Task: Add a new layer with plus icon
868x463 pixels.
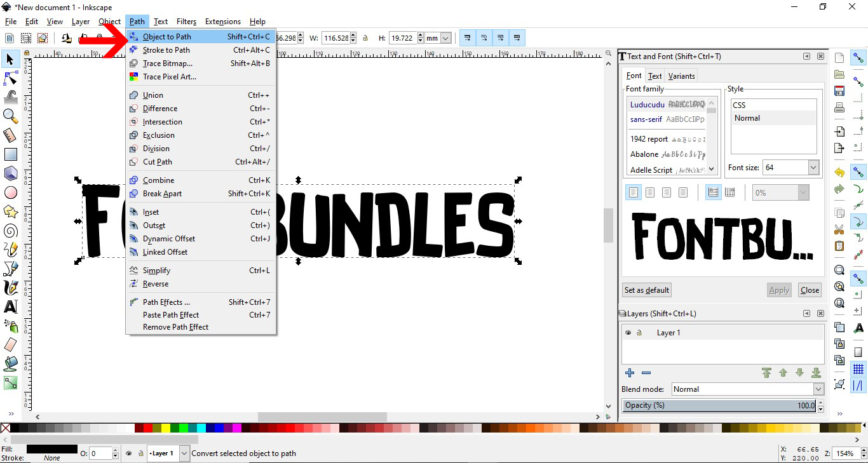Action: [x=630, y=373]
